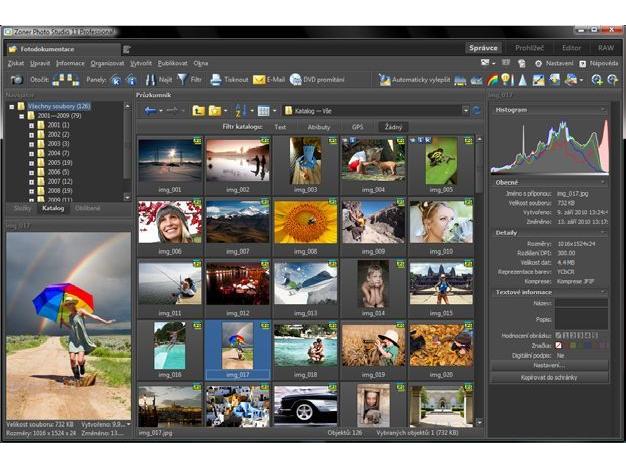
Task: Select the blue Značka color label
Action: click(x=588, y=346)
